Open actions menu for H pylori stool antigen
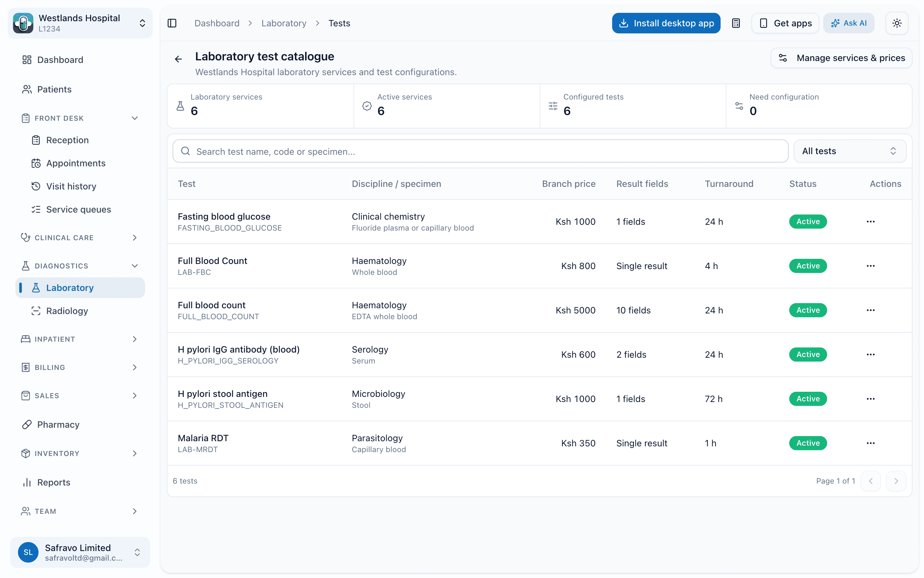Screen dimensions: 924x578 pos(870,399)
